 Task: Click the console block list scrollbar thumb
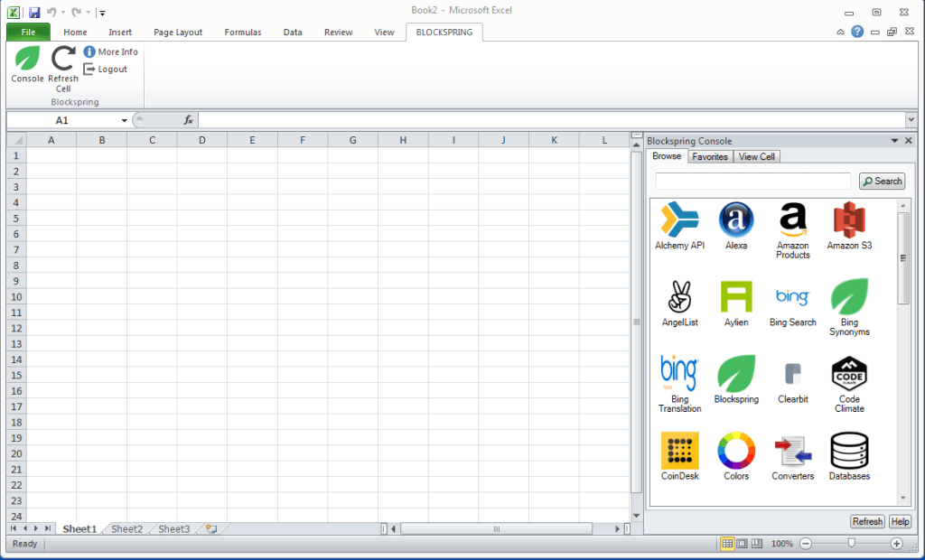(903, 258)
